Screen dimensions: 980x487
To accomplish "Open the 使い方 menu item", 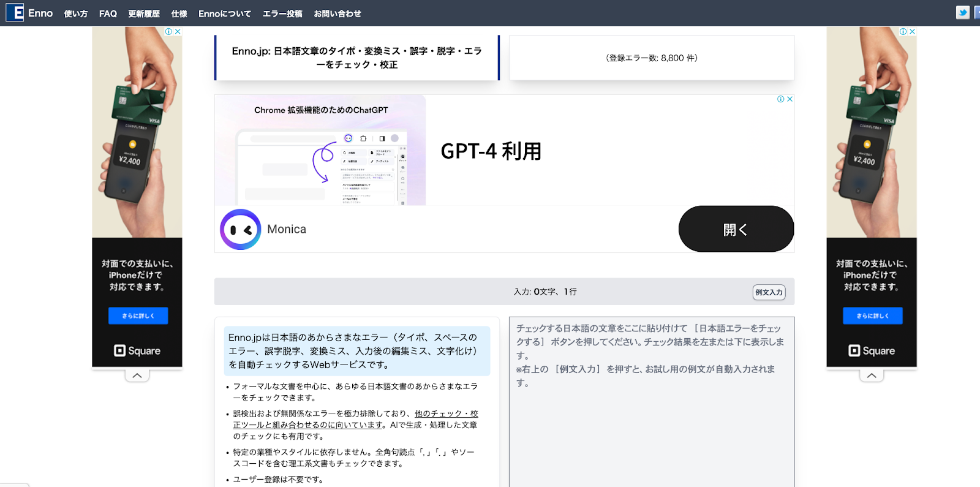I will pos(76,13).
